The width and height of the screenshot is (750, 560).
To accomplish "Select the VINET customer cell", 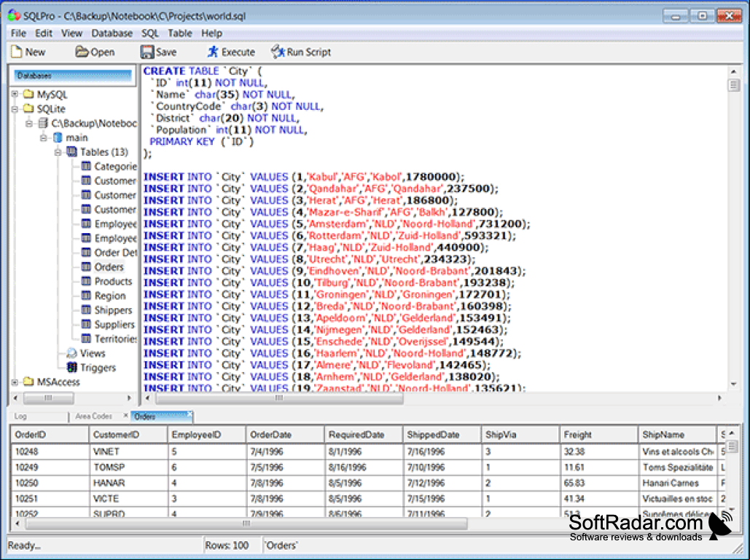I will point(128,451).
